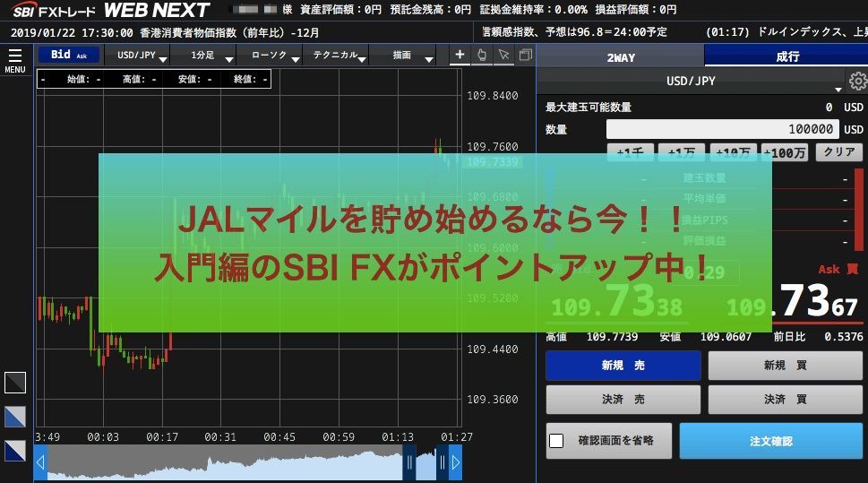Expand USD/JPY order pair selector
868x483 pixels.
click(691, 82)
